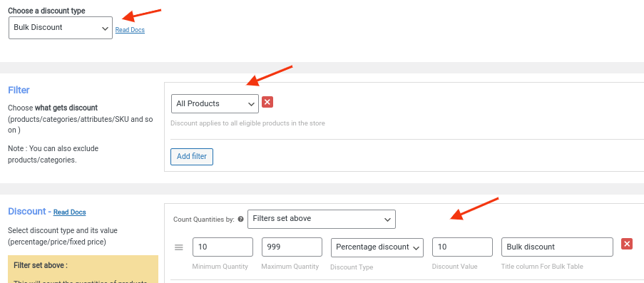Click the Discount section heading
Screen dimensions: 644x283
point(27,212)
